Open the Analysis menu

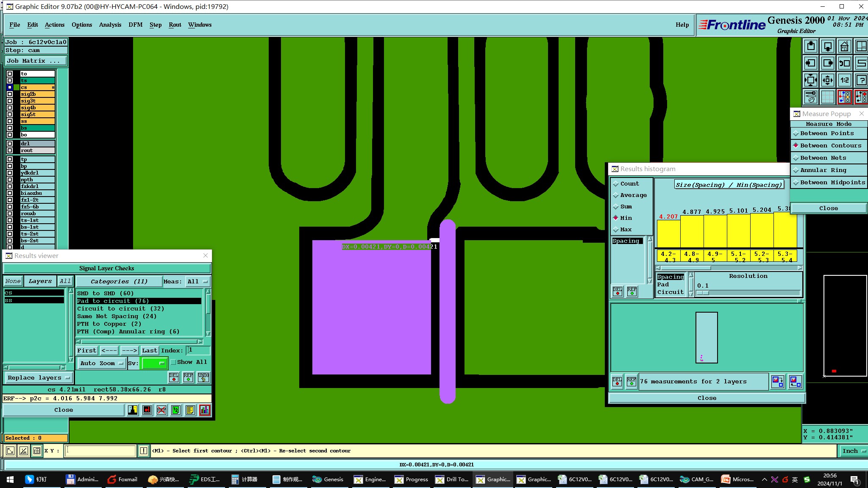pos(110,25)
